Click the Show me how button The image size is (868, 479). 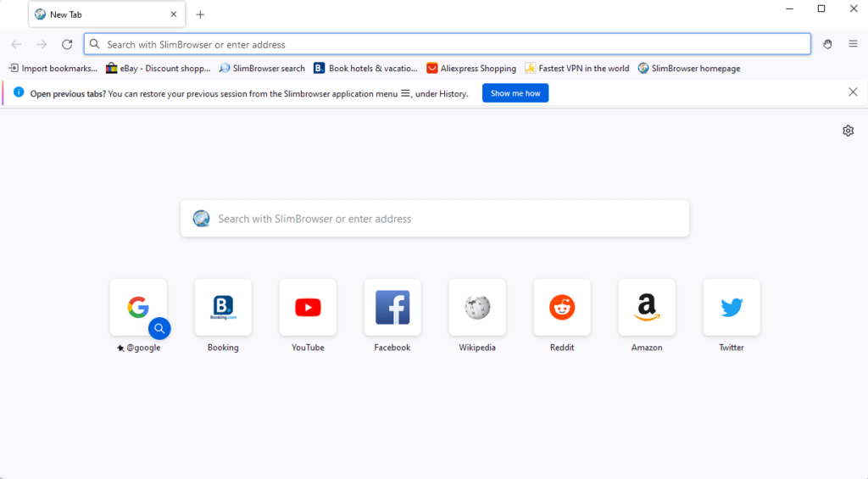pyautogui.click(x=515, y=93)
